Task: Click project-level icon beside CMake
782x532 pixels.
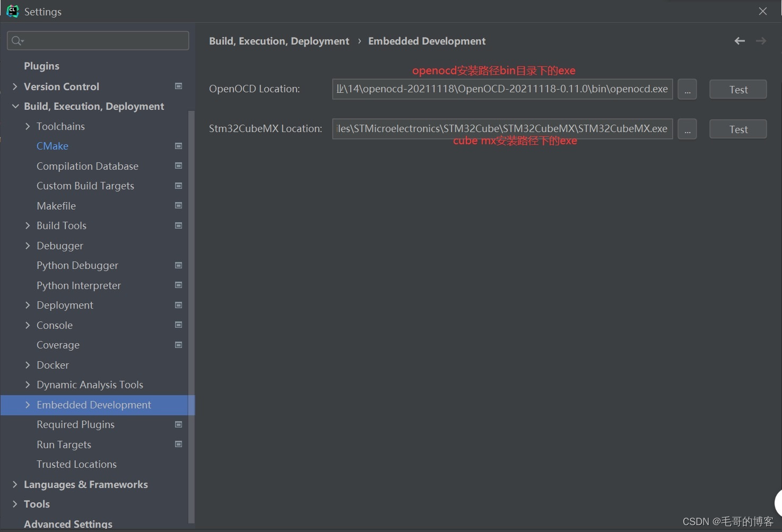Action: tap(179, 146)
